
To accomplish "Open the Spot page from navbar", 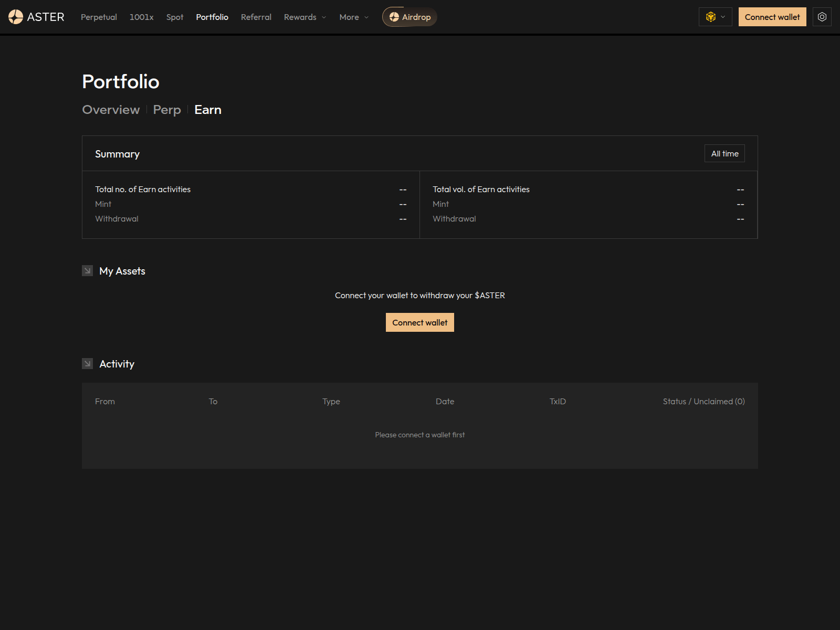I will pyautogui.click(x=174, y=17).
